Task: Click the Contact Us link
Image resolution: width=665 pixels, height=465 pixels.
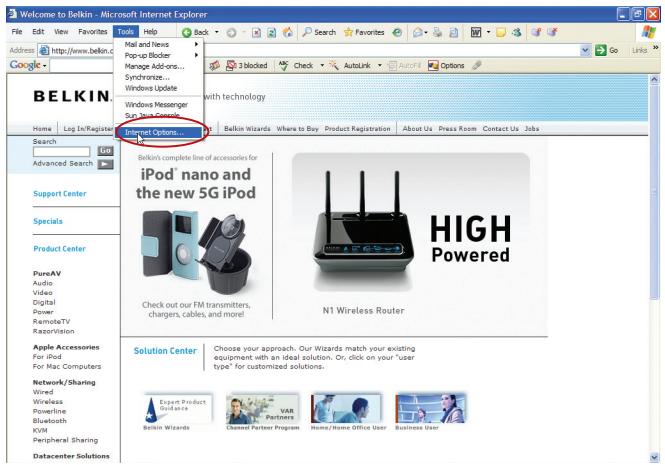Action: coord(500,129)
